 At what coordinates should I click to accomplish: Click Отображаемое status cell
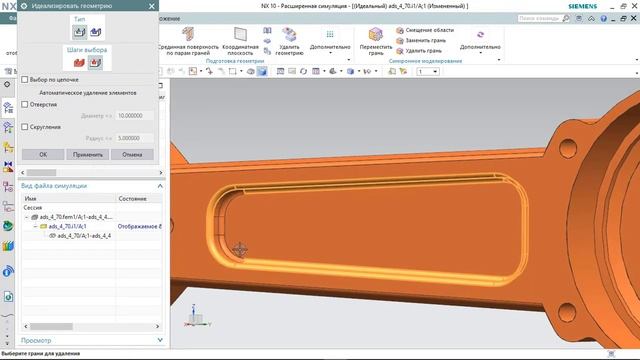(x=139, y=227)
